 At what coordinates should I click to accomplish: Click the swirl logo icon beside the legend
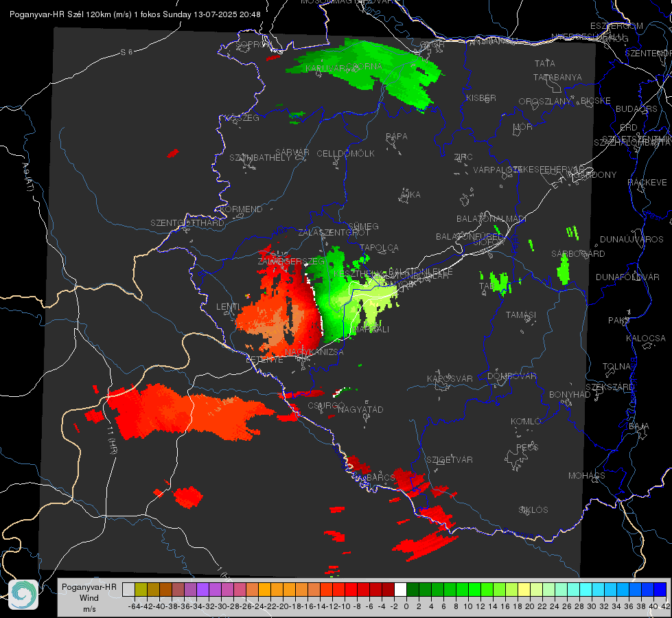tap(23, 595)
